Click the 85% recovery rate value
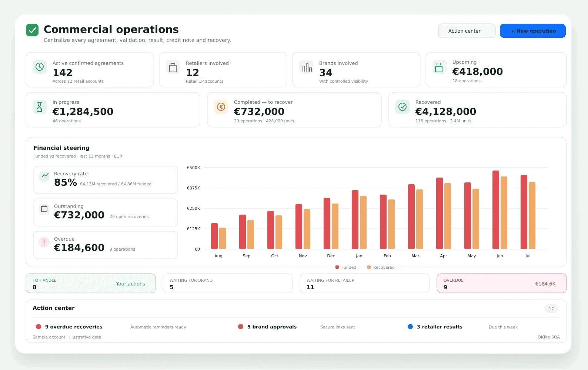Screen dimensions: 588x370 pyautogui.click(x=66, y=182)
